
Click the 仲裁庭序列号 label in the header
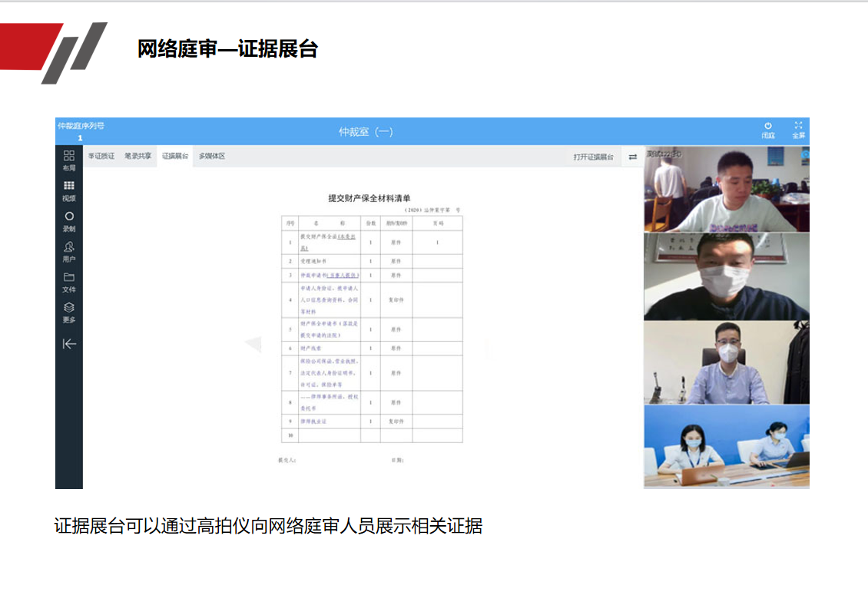click(x=81, y=126)
